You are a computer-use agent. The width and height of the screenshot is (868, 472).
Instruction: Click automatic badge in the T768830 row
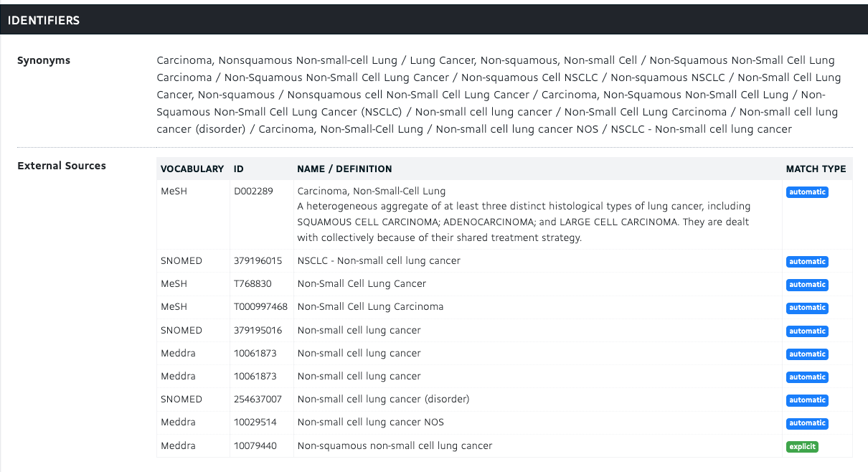point(807,285)
